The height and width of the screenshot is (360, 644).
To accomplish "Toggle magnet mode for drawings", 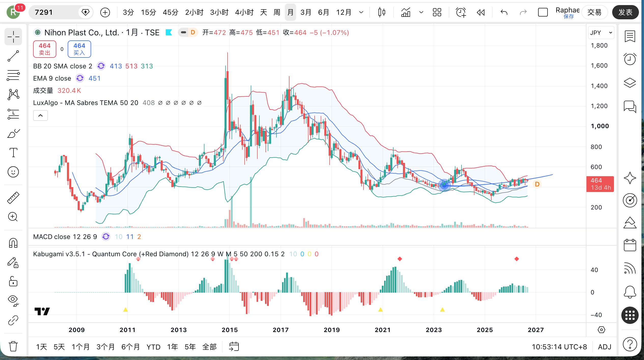I will coord(13,243).
